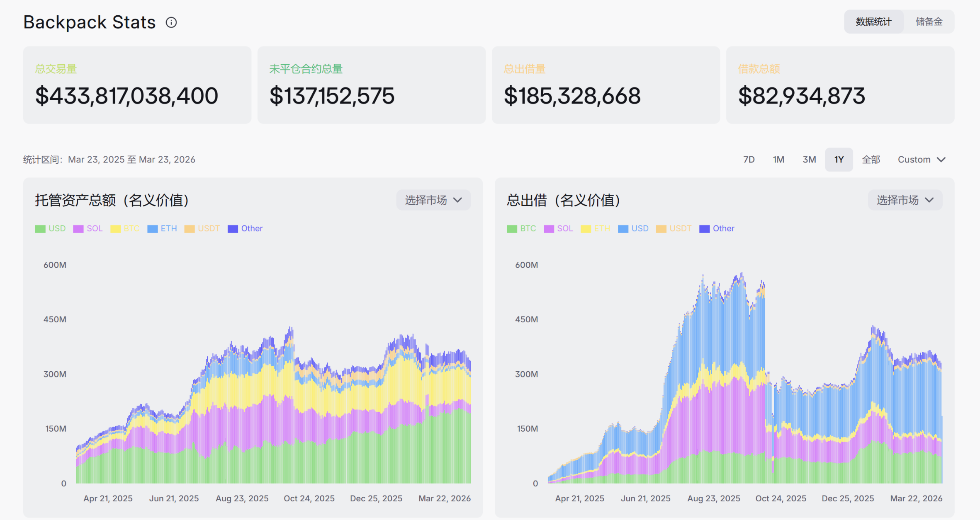Click the 总交易量 stats card
This screenshot has width=980, height=520.
click(137, 85)
